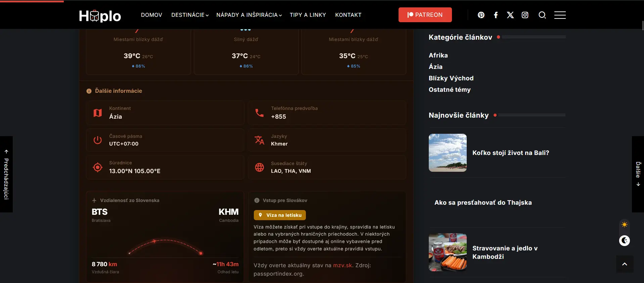The image size is (644, 283).
Task: Click the Khmer language value
Action: pyautogui.click(x=279, y=144)
